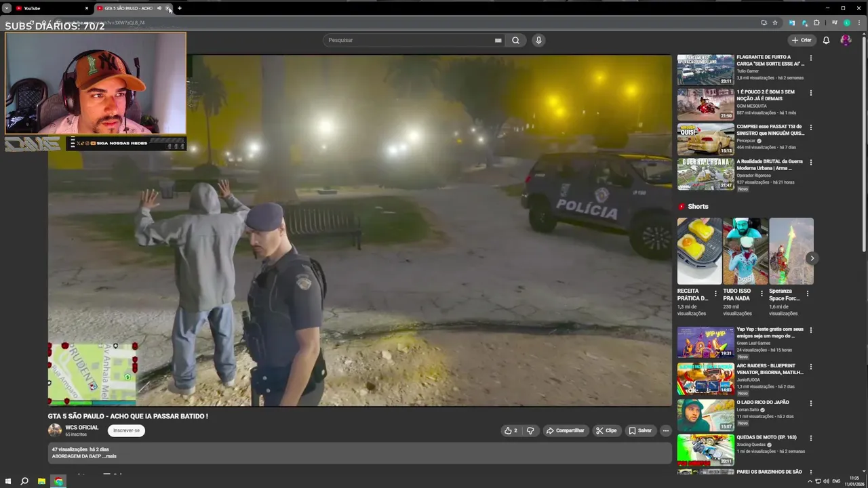Open File Explorer from taskbar
This screenshot has width=868, height=488.
(x=41, y=481)
